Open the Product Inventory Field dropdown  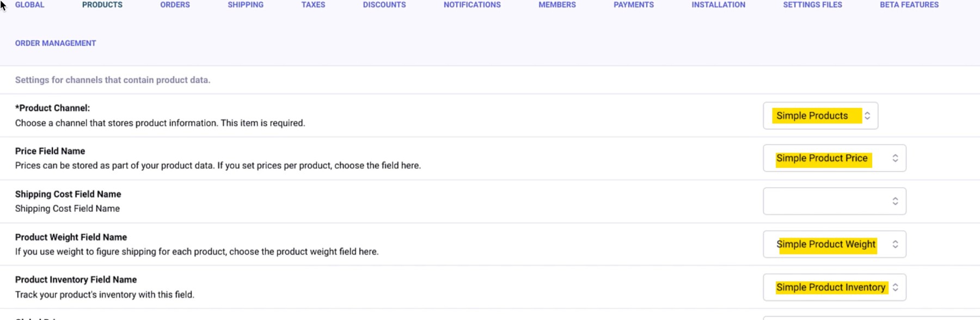[x=834, y=287]
